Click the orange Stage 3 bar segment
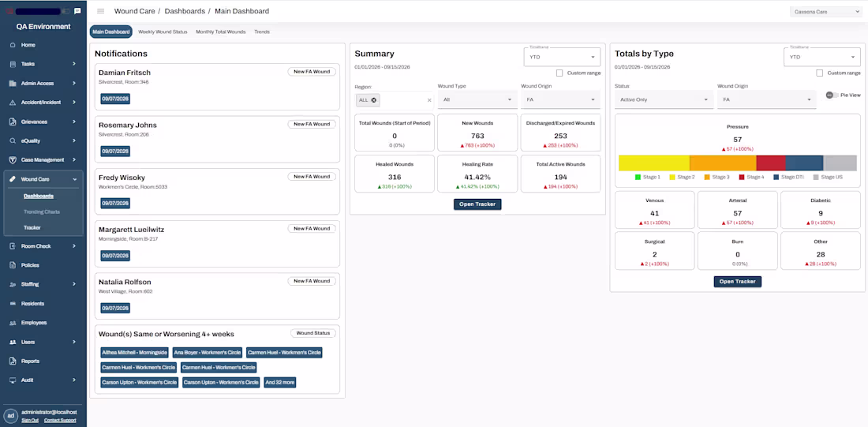868x427 pixels. click(x=723, y=163)
